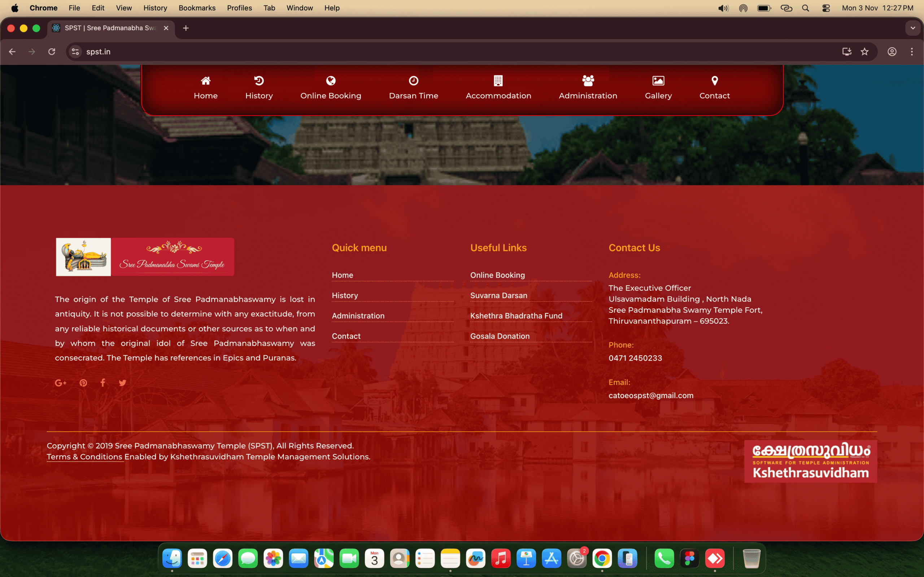Click the Accommodation building icon
This screenshot has height=577, width=924.
498,80
